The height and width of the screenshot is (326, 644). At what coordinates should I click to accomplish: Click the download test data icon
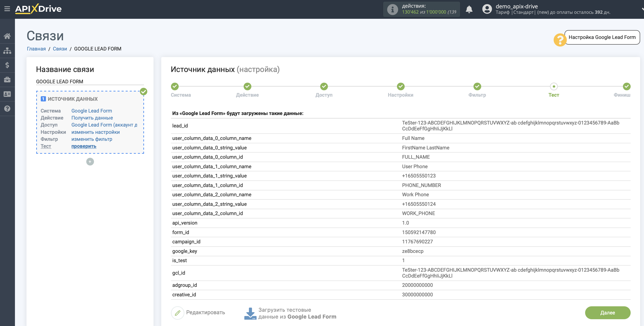[250, 313]
